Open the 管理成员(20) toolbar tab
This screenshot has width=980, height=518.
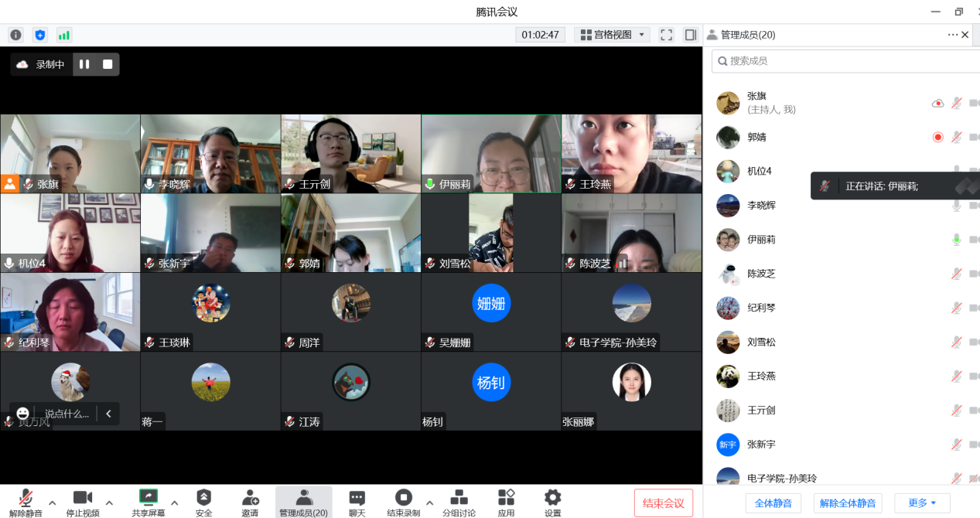(x=304, y=502)
